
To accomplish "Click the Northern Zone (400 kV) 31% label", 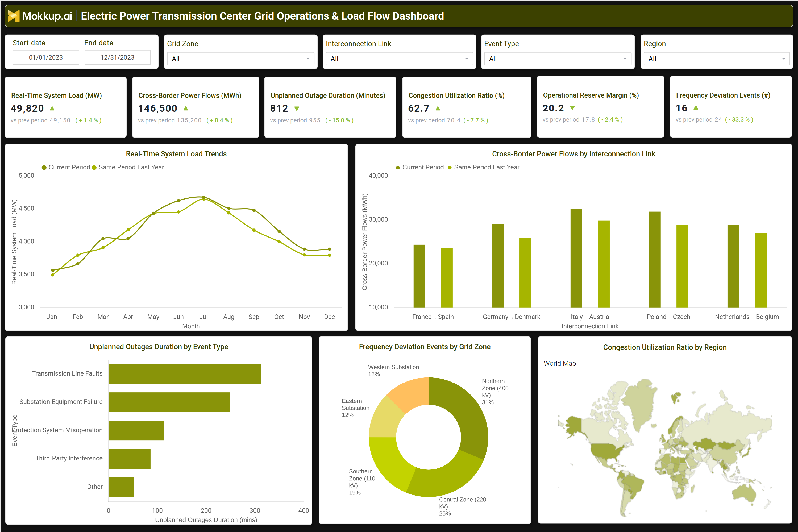I will click(495, 392).
